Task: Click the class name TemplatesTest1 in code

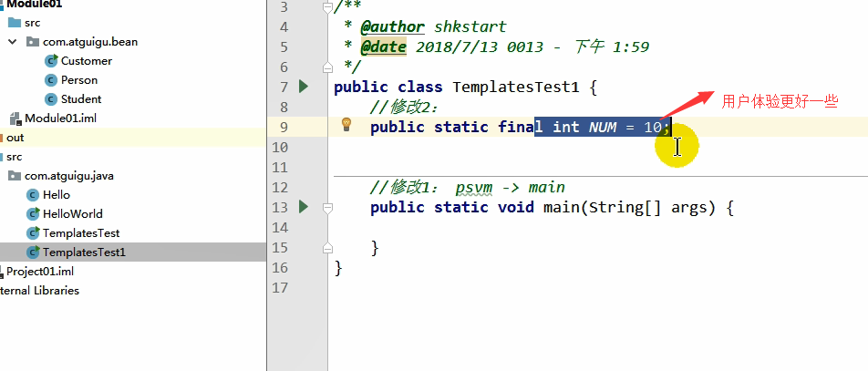Action: pyautogui.click(x=516, y=87)
